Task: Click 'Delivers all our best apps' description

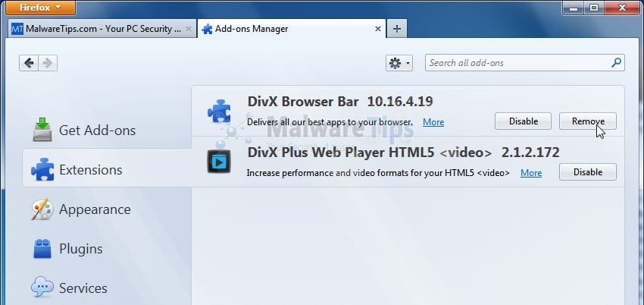Action: [x=330, y=122]
